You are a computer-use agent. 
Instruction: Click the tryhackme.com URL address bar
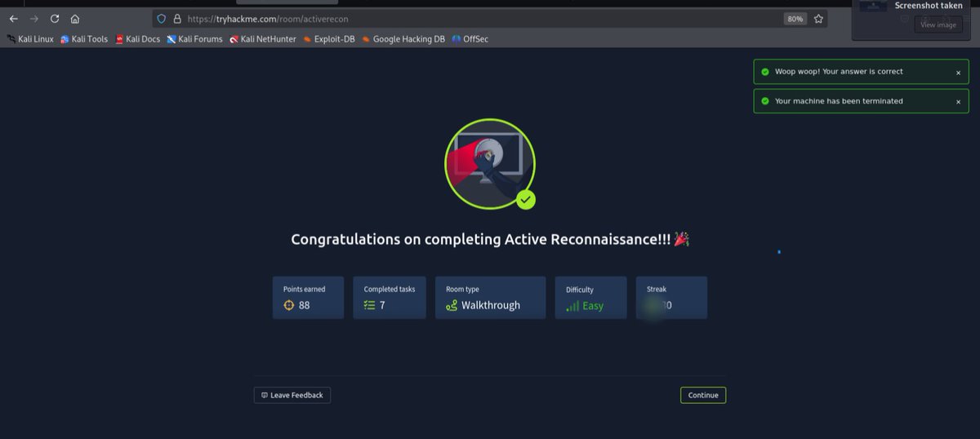[490, 19]
